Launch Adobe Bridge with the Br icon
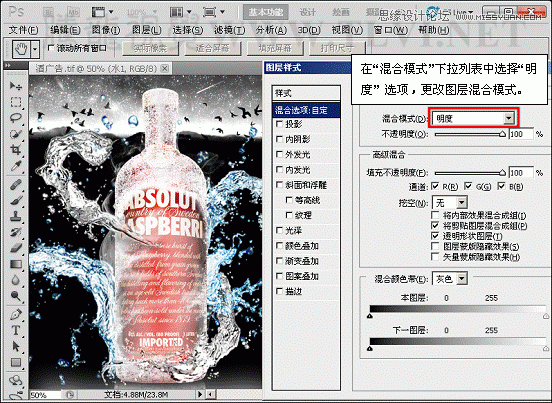The width and height of the screenshot is (552, 403). 49,13
